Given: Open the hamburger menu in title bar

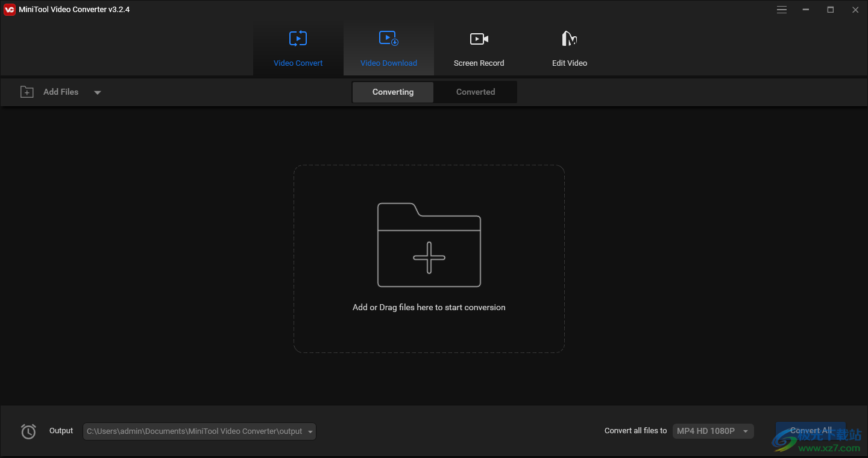Looking at the screenshot, I should click(x=782, y=10).
